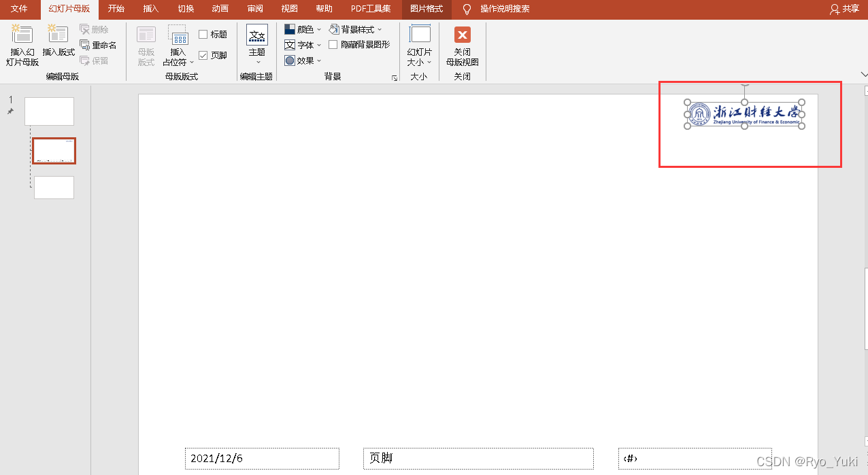This screenshot has width=868, height=475.
Task: Switch to Review (审阅) tab
Action: 255,9
